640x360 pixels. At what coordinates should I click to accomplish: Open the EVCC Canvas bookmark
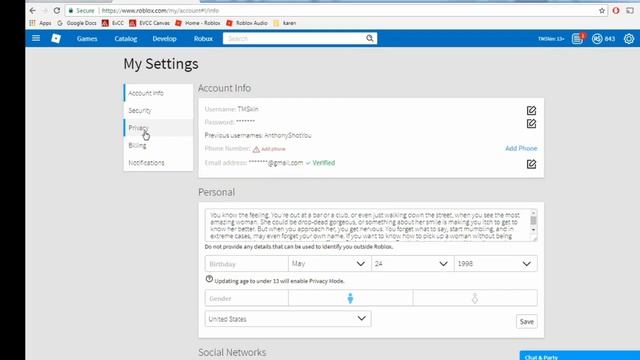coord(149,23)
